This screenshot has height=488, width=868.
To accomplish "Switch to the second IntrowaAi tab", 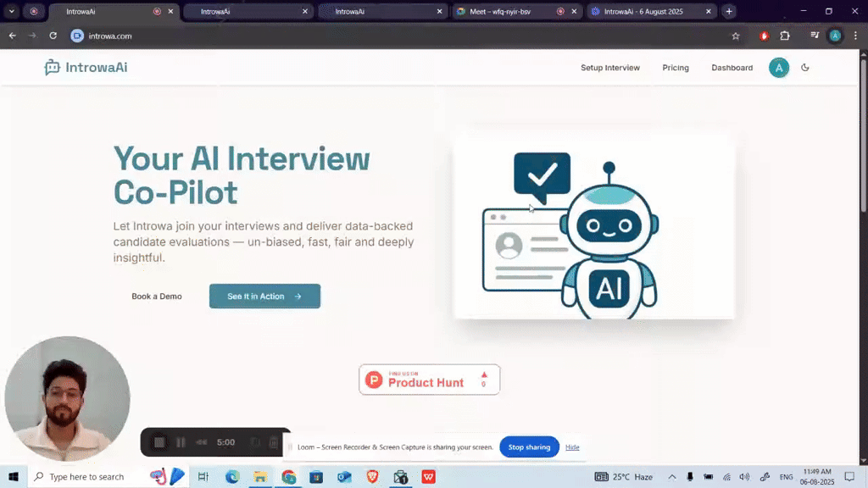I will coord(248,11).
